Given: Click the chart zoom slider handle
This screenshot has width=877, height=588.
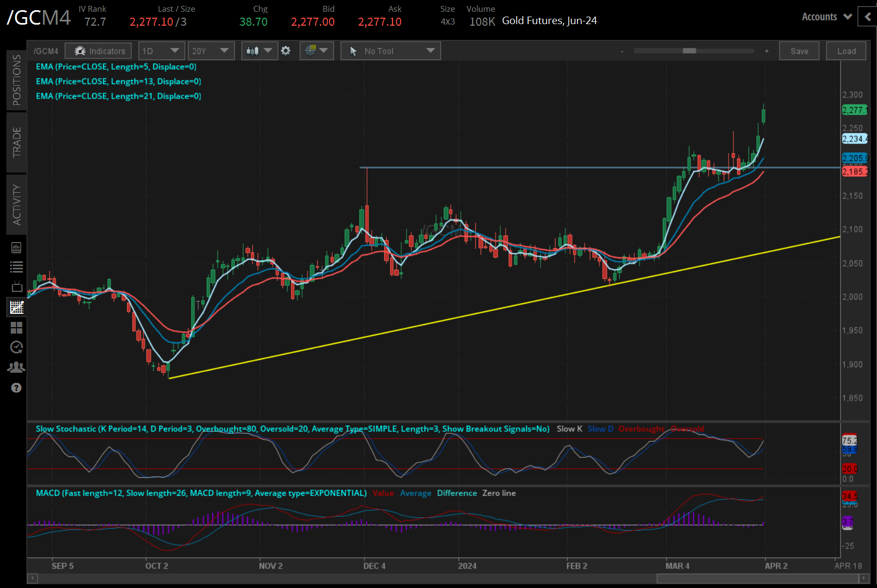Looking at the screenshot, I should (689, 51).
